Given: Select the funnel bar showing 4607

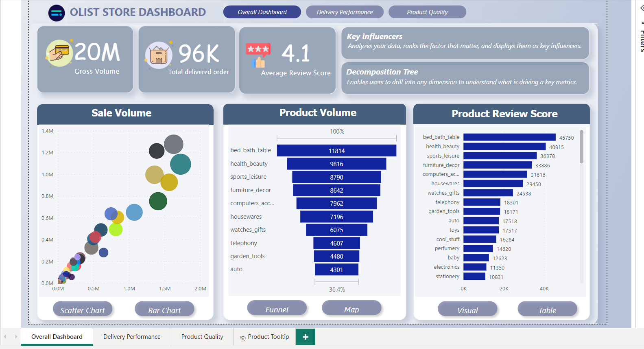Looking at the screenshot, I should click(x=336, y=243).
